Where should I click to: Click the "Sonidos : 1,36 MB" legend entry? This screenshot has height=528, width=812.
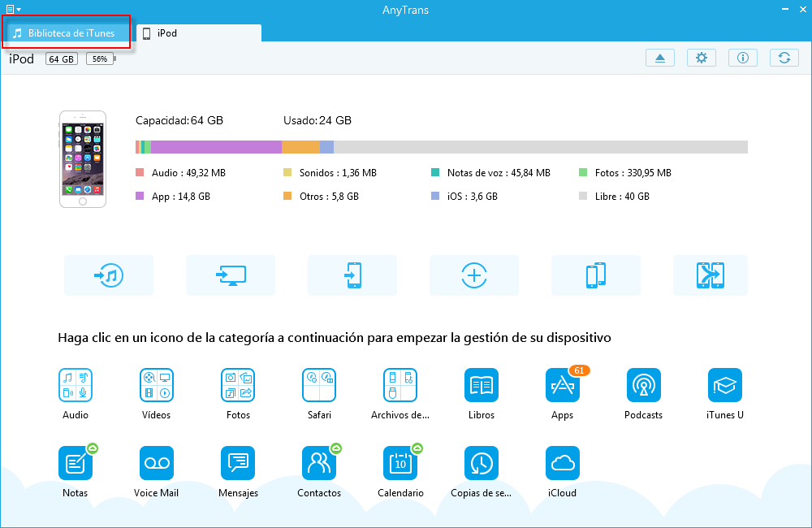[330, 172]
